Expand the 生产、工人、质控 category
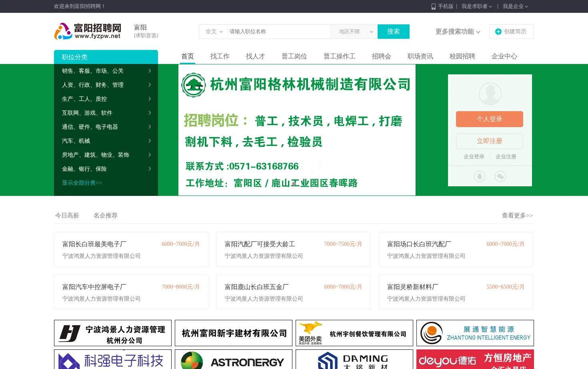588x369 pixels. (x=106, y=99)
